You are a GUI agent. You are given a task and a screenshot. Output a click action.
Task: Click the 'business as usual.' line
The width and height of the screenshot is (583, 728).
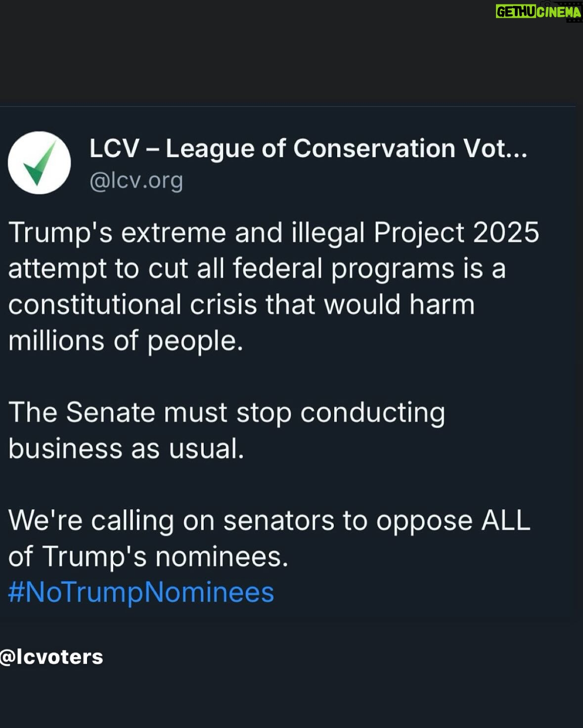pos(126,449)
